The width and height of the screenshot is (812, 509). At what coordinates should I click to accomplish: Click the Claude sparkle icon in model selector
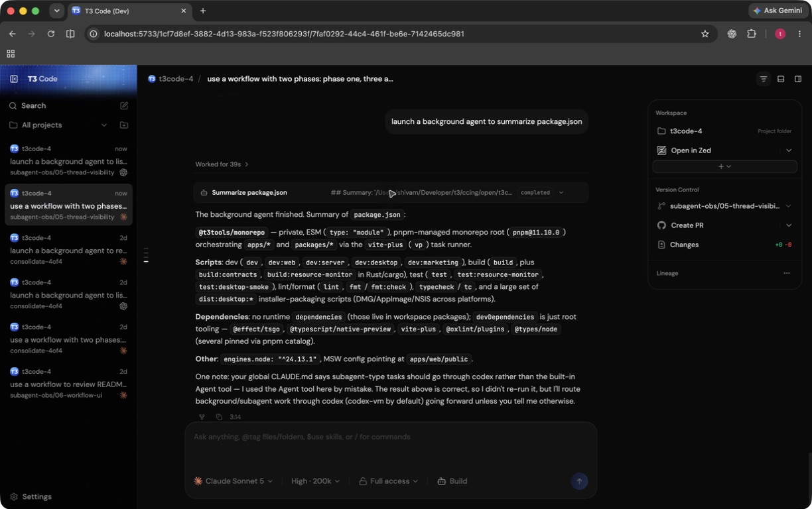198,481
